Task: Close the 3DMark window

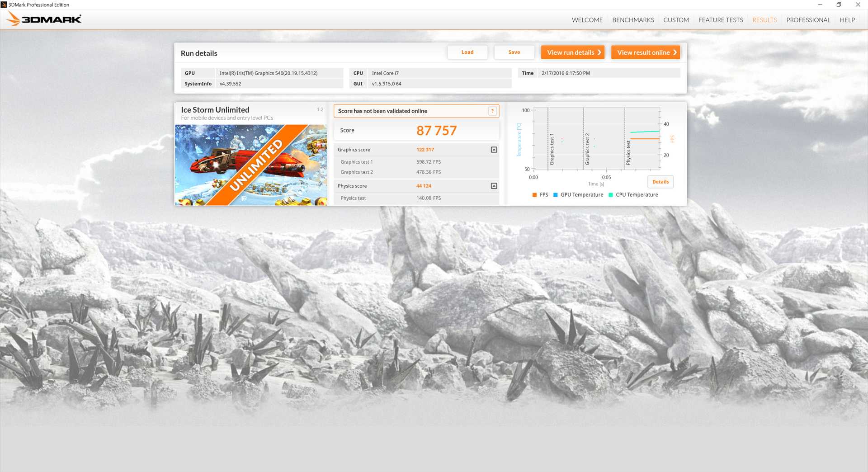Action: [858, 5]
